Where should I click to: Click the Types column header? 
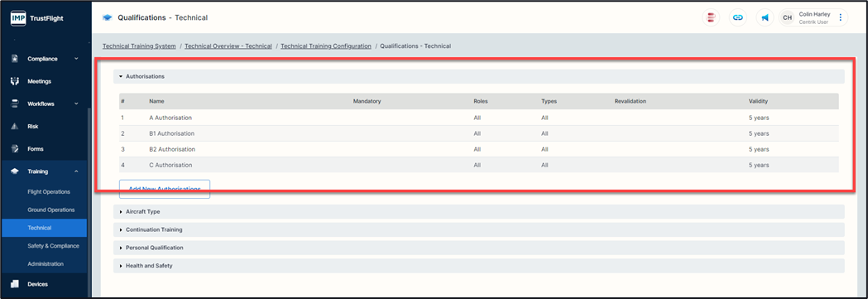(x=549, y=101)
